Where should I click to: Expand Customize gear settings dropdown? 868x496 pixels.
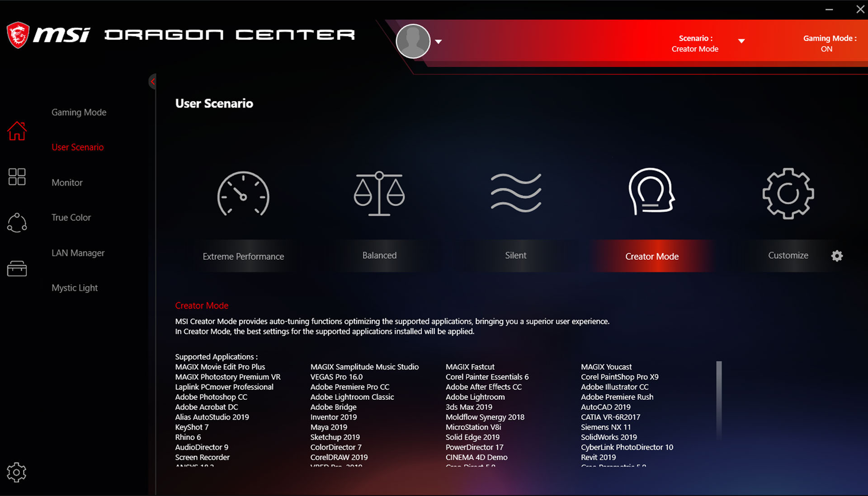pos(836,256)
